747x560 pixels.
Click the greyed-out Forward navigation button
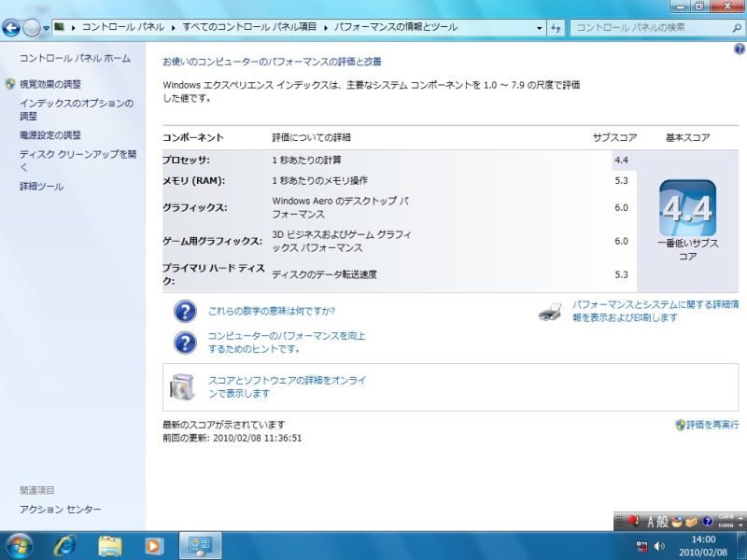[32, 28]
